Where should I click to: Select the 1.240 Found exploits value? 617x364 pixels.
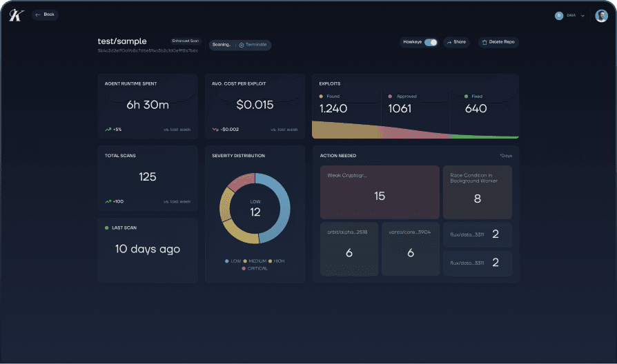tap(333, 108)
